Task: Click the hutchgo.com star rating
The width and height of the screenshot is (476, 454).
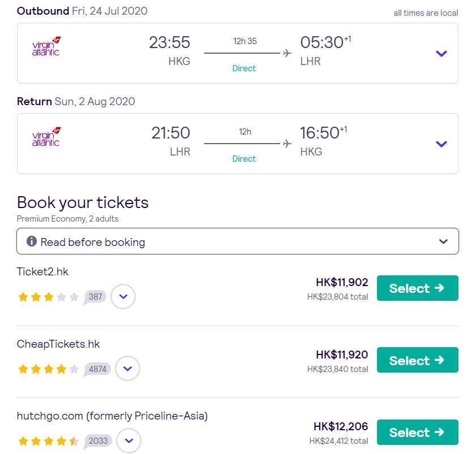Action: (x=49, y=441)
